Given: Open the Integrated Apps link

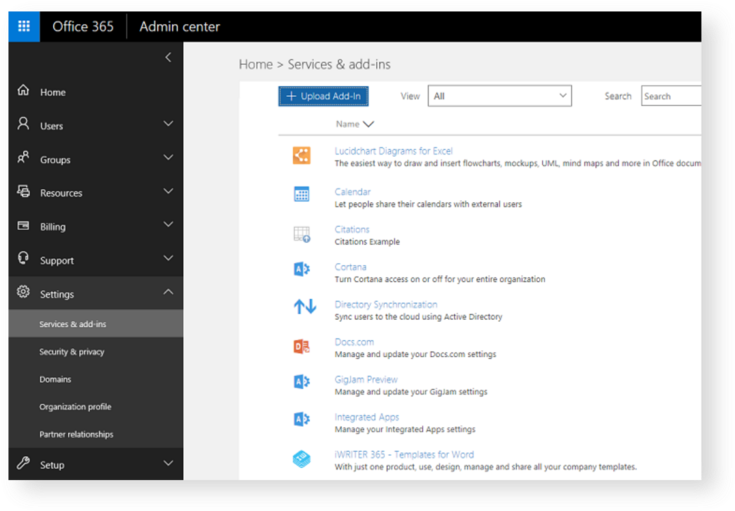Looking at the screenshot, I should (x=367, y=417).
